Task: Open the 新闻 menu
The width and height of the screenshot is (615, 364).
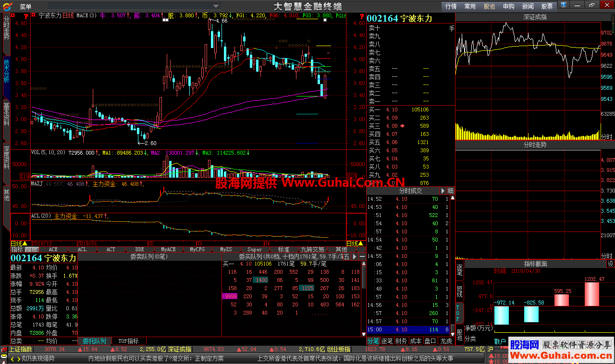Action: [528, 6]
